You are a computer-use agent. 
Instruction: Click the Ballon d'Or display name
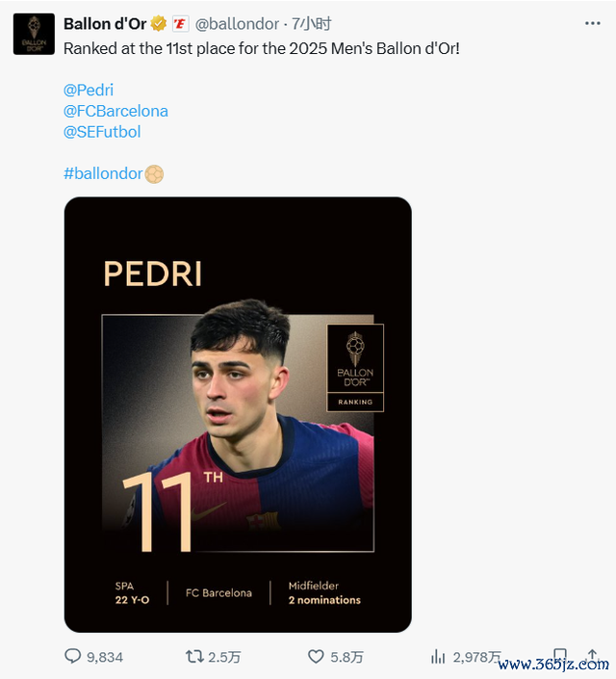(105, 24)
